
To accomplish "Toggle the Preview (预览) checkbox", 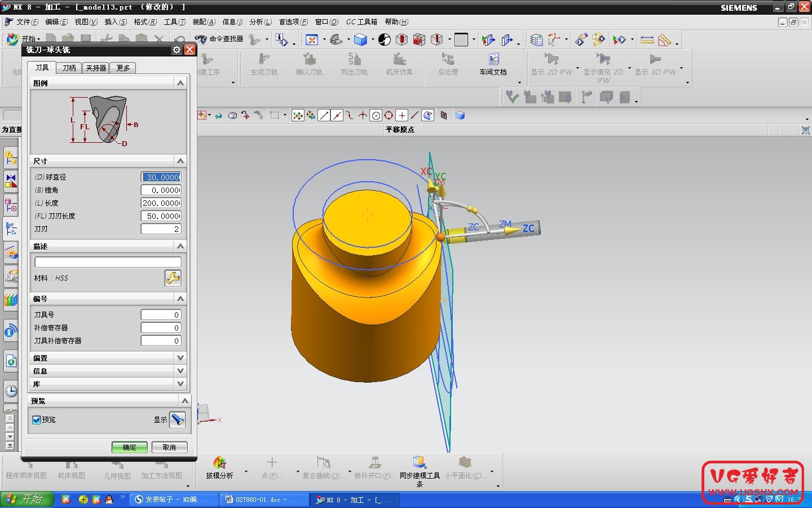I will (x=37, y=420).
